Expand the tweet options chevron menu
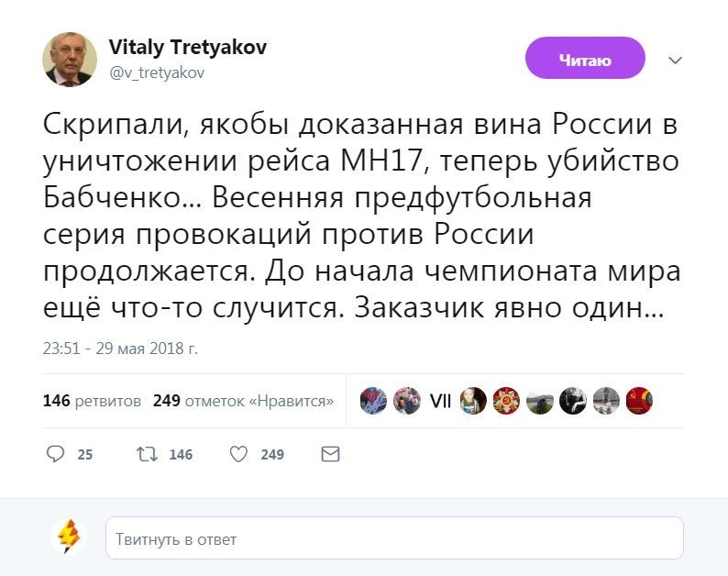Image resolution: width=728 pixels, height=576 pixels. pyautogui.click(x=675, y=61)
